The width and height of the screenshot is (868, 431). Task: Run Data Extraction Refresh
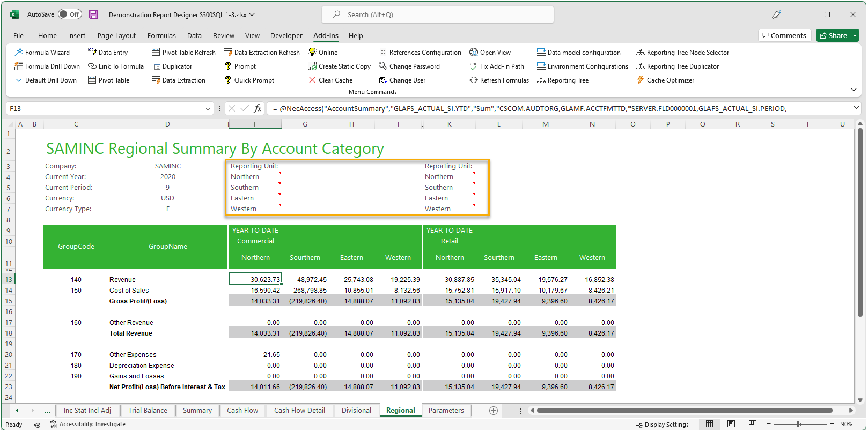tap(261, 53)
